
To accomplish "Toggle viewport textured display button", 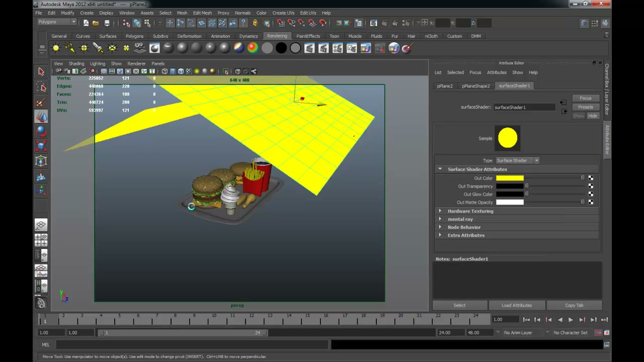I will coord(189,71).
